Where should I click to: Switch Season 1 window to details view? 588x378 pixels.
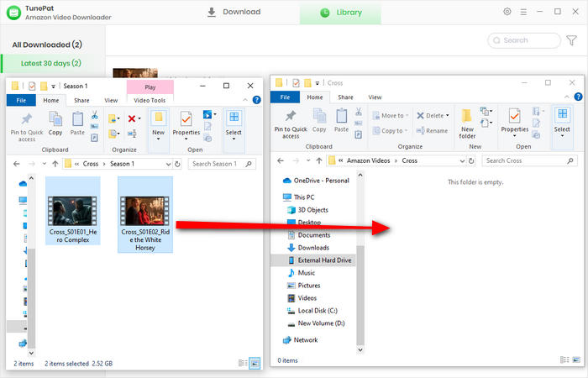[x=243, y=363]
